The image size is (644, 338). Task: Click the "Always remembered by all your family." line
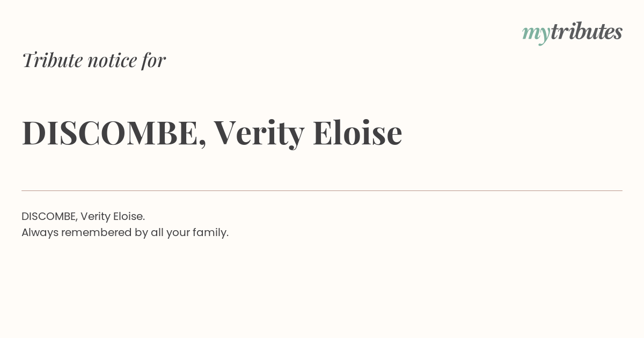pos(125,232)
